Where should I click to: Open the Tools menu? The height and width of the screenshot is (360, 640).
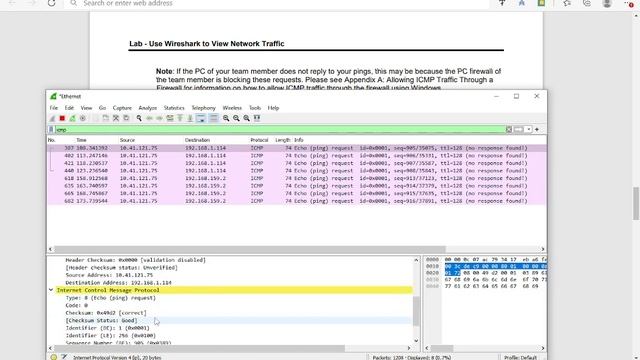pyautogui.click(x=255, y=108)
